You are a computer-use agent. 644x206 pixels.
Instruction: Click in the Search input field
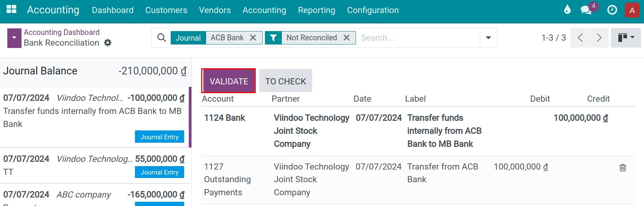[418, 38]
